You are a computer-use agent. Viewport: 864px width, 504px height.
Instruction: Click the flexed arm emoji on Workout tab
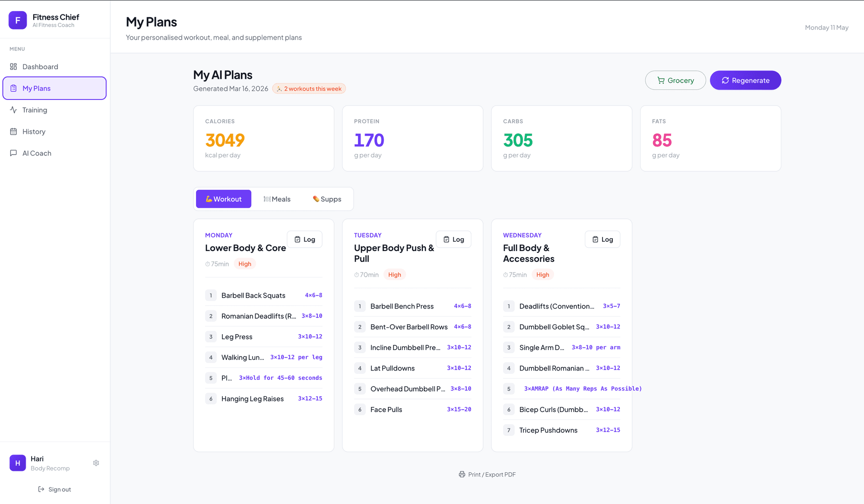(x=209, y=199)
